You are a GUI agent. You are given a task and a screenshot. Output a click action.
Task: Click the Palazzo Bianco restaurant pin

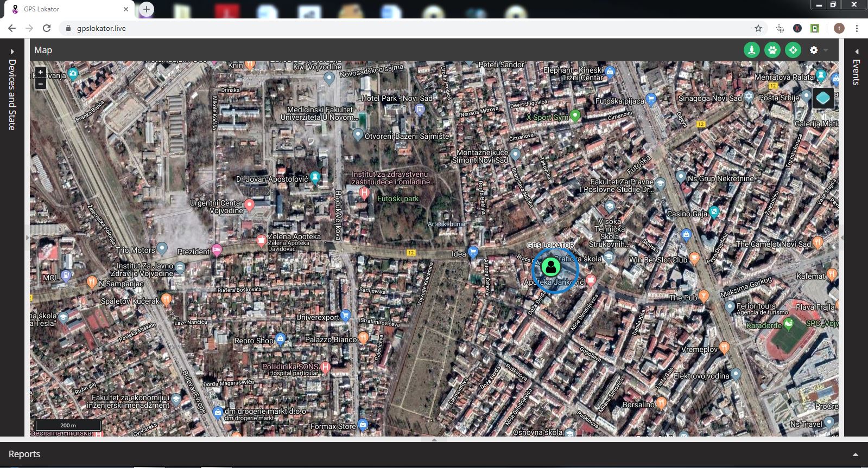point(363,338)
